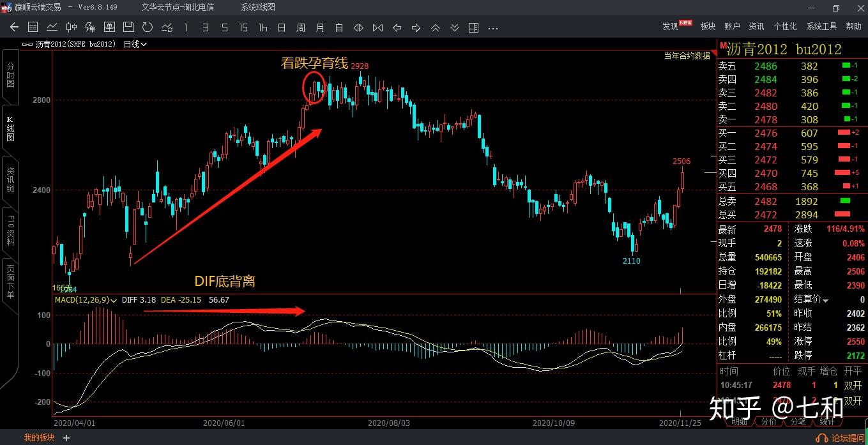Switch to the 分价 tab
Image resolution: width=868 pixels, height=445 pixels.
click(x=770, y=421)
